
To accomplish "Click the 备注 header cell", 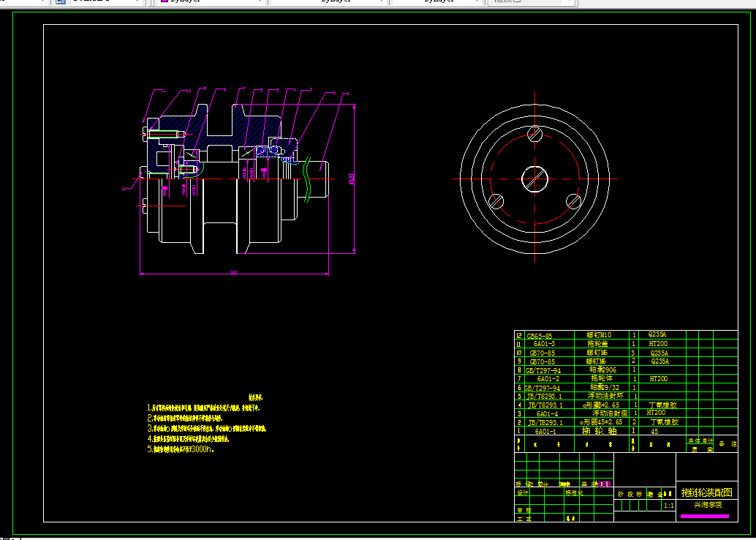I will 727,444.
